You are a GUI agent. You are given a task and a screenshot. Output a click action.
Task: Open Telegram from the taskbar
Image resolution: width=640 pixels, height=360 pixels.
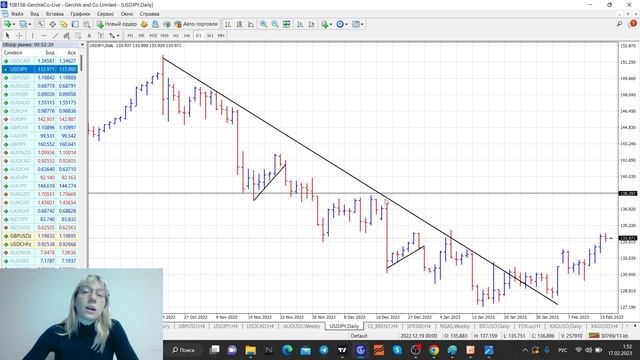(x=324, y=350)
